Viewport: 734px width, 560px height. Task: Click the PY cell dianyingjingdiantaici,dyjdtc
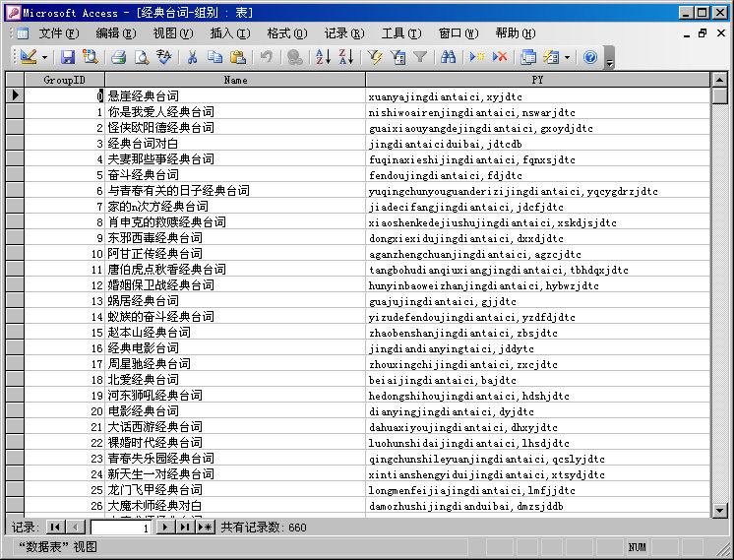(x=538, y=411)
